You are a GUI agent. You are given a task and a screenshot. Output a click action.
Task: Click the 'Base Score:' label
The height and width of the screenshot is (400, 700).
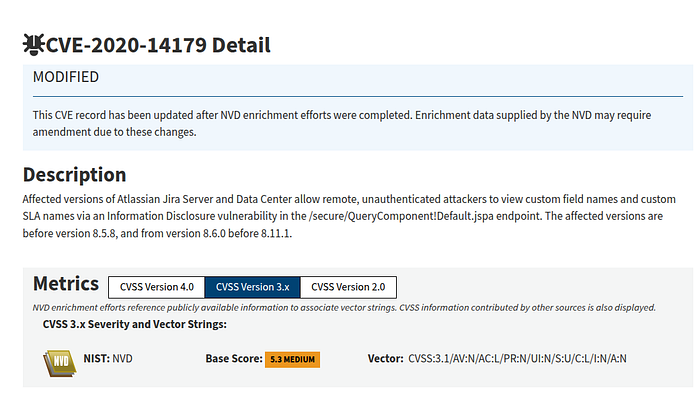(234, 358)
